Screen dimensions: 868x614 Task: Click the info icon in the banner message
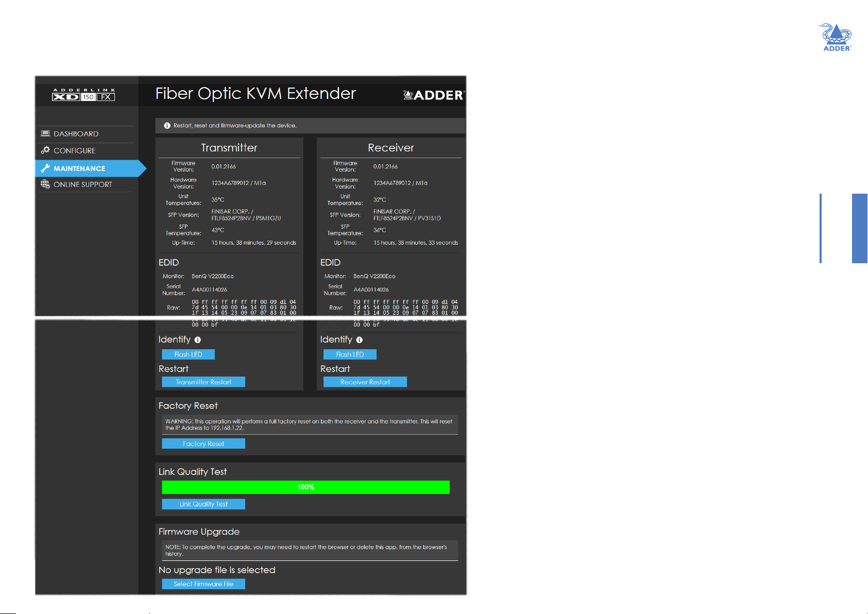pos(167,126)
